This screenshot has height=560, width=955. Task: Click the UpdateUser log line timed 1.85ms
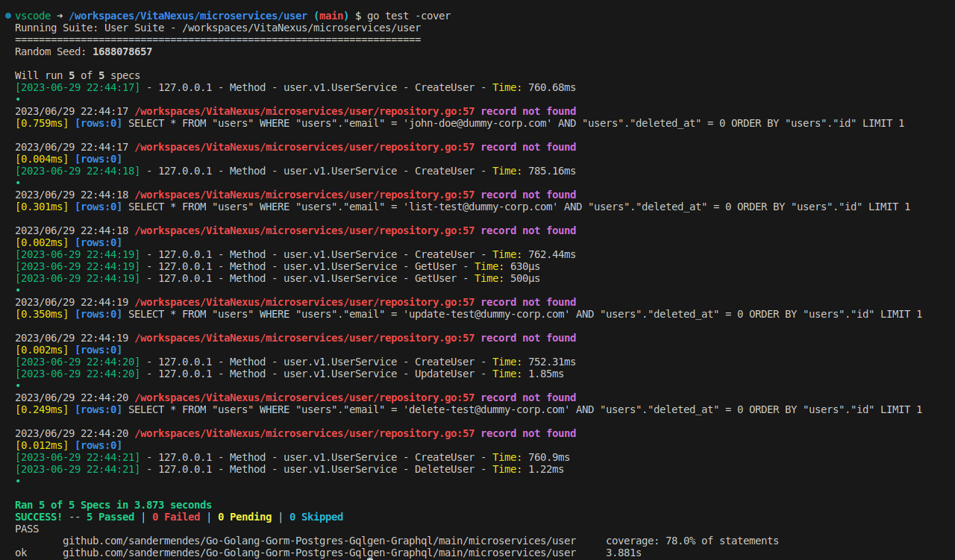(x=289, y=374)
